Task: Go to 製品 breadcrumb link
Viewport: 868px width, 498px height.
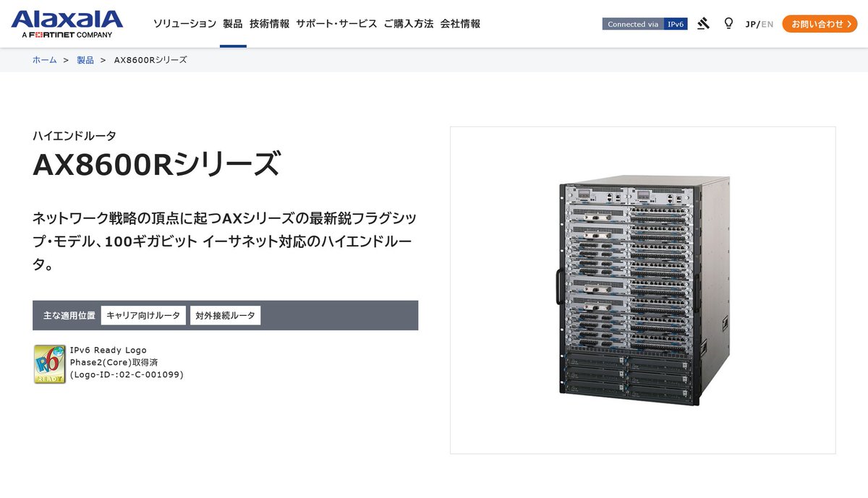Action: 85,60
